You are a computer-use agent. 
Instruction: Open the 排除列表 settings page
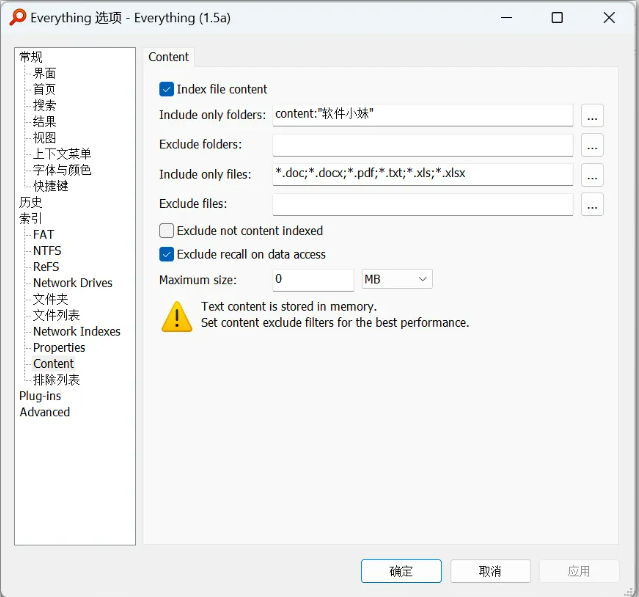[x=56, y=380]
